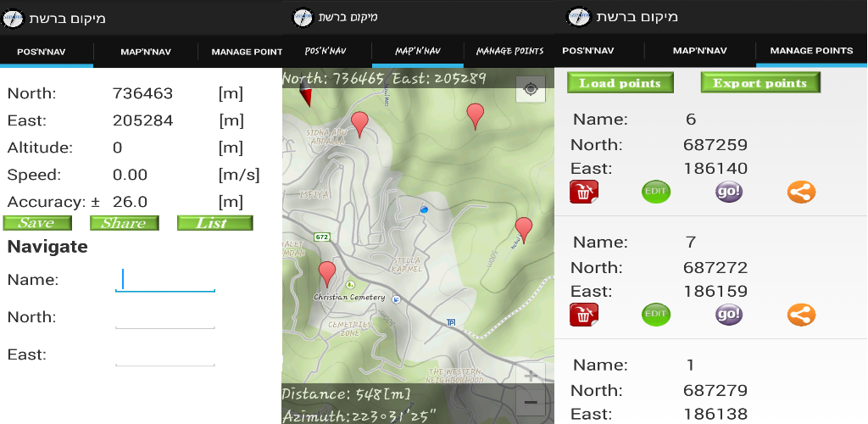Tap the Azimuth readout at map bottom
The width and height of the screenshot is (868, 424).
359,416
